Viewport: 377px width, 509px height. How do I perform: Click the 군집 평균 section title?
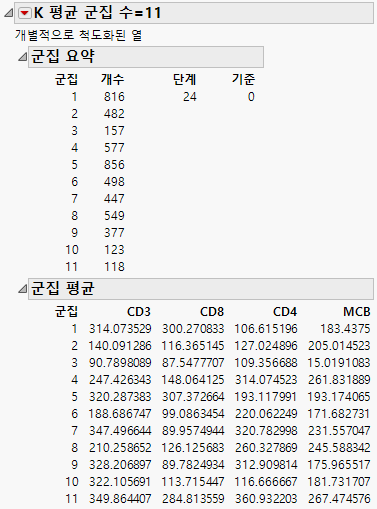tap(63, 288)
